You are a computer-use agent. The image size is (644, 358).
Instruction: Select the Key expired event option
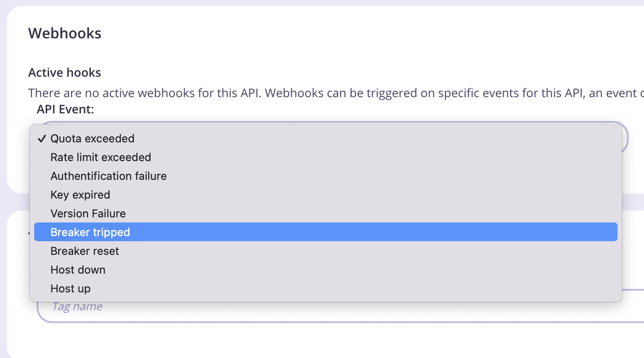click(x=80, y=194)
